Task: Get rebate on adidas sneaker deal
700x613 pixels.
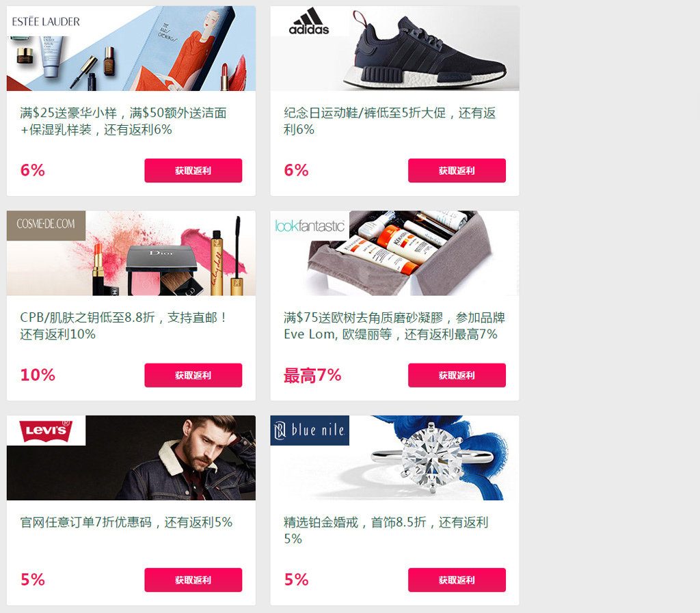Action: click(x=457, y=170)
